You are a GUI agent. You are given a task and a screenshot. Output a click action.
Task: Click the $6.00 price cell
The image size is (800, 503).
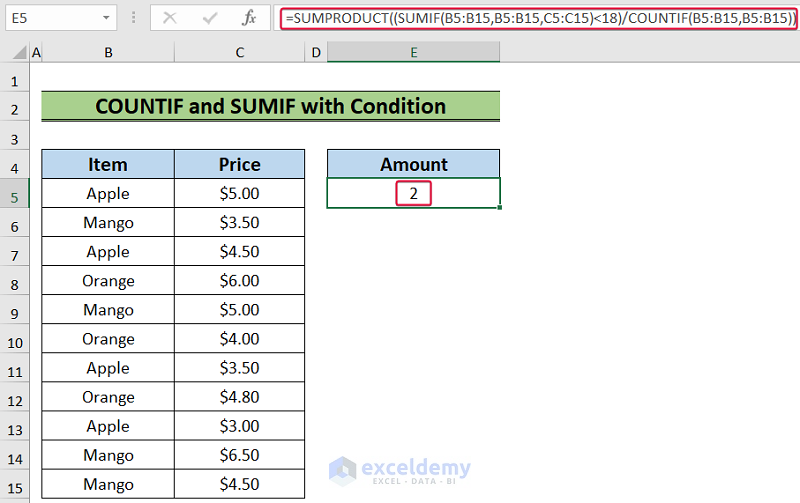240,281
